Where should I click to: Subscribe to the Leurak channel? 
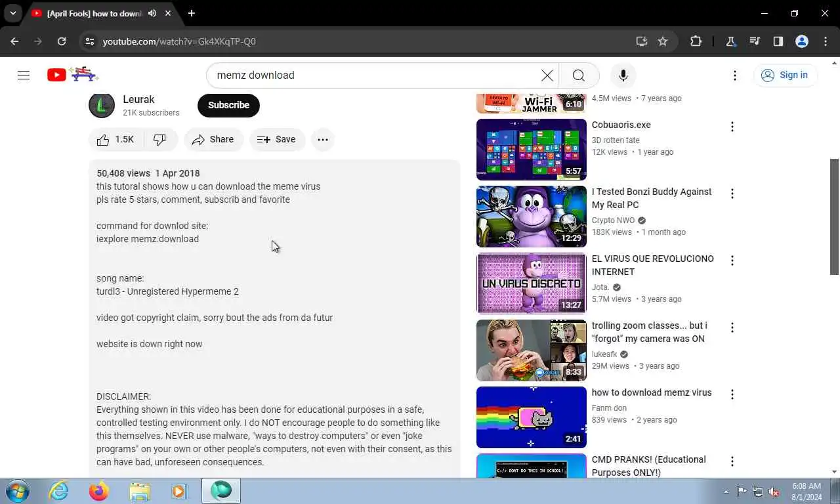228,105
